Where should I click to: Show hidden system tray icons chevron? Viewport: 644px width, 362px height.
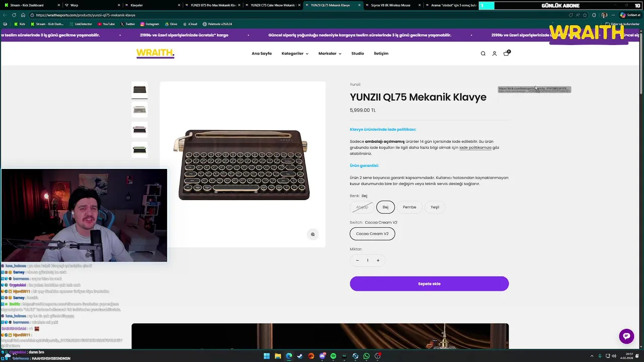coord(591,356)
